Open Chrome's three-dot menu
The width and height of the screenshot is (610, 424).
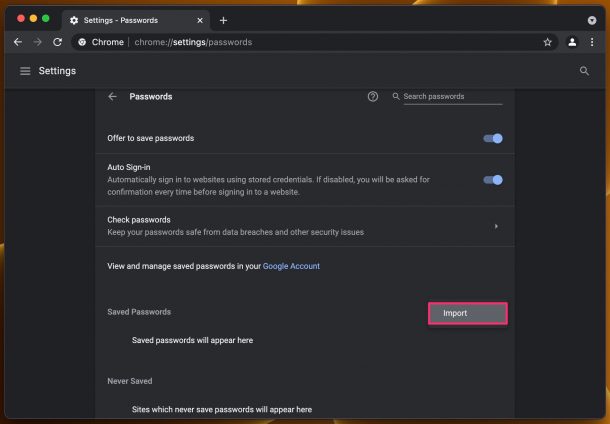point(592,42)
